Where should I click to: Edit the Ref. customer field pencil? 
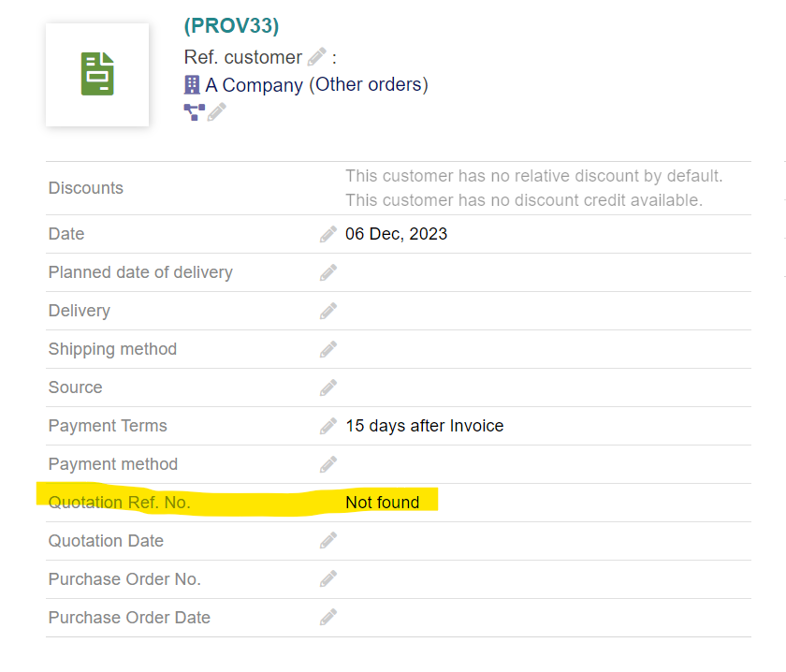pos(317,57)
